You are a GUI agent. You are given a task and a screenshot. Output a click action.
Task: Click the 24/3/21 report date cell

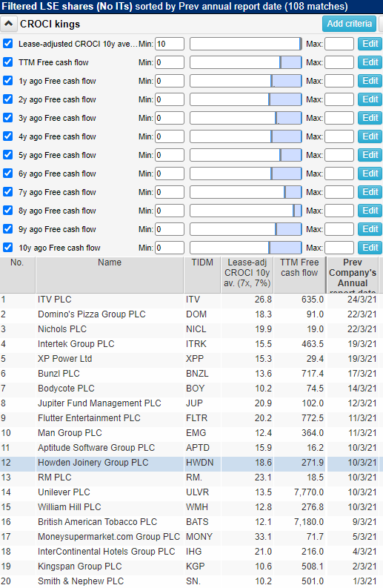coord(362,300)
